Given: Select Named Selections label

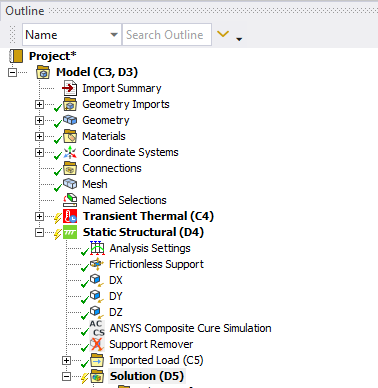Looking at the screenshot, I should click(124, 200).
